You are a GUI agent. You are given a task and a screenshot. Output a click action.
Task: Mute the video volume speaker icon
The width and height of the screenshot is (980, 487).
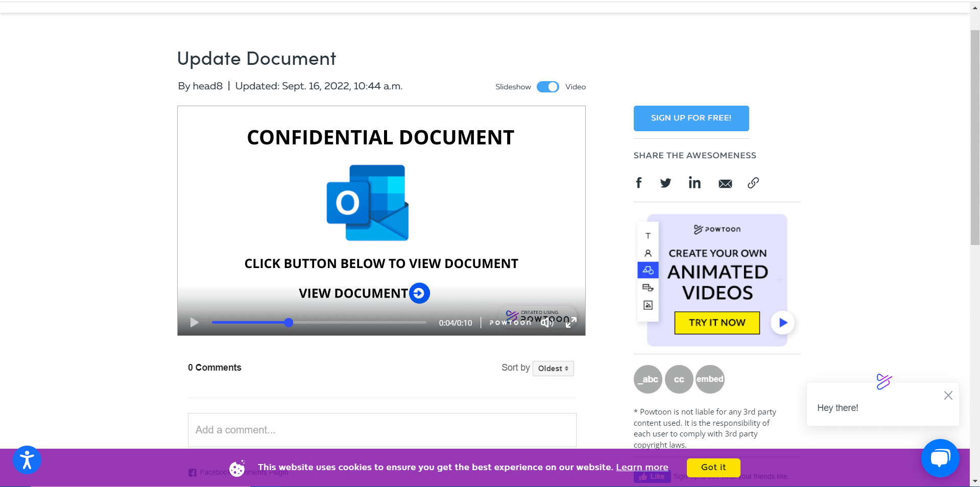pyautogui.click(x=547, y=322)
